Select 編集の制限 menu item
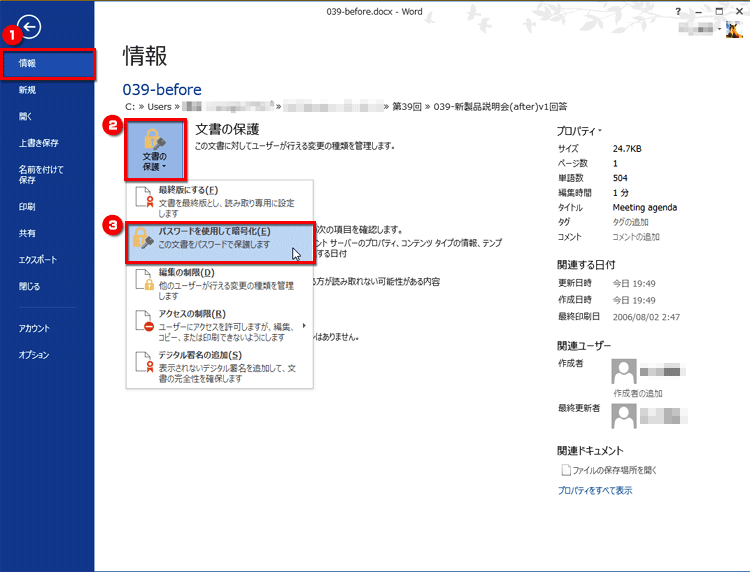The width and height of the screenshot is (750, 572). coord(220,284)
